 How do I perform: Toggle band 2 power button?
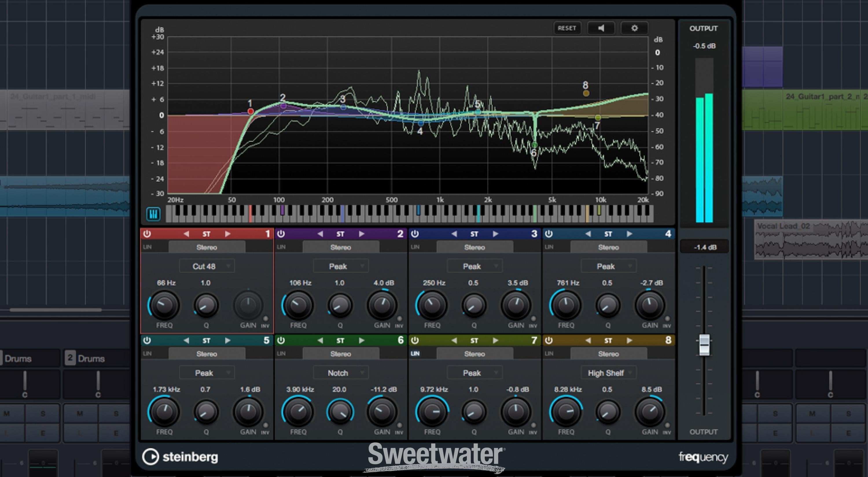pyautogui.click(x=281, y=234)
